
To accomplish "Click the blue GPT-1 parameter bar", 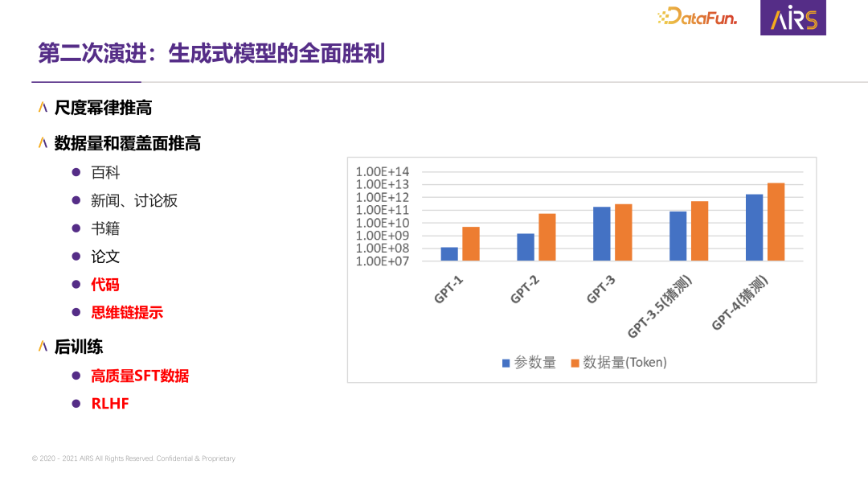I will (449, 254).
